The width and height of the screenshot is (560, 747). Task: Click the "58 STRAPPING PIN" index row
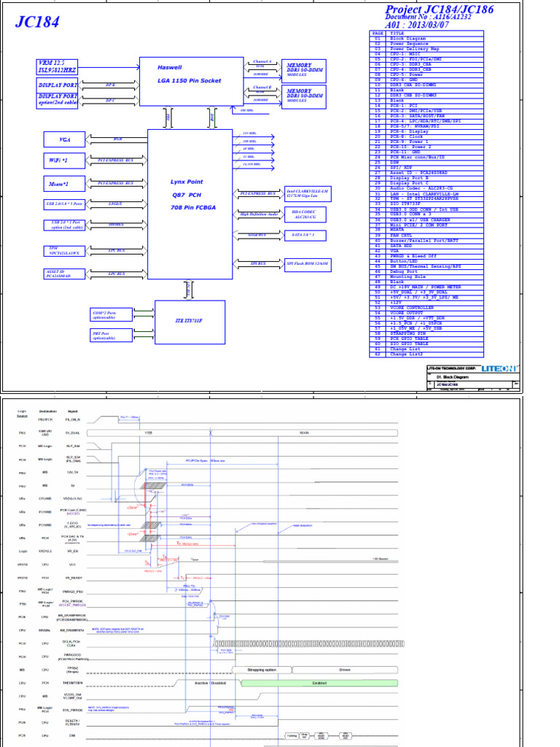point(427,333)
